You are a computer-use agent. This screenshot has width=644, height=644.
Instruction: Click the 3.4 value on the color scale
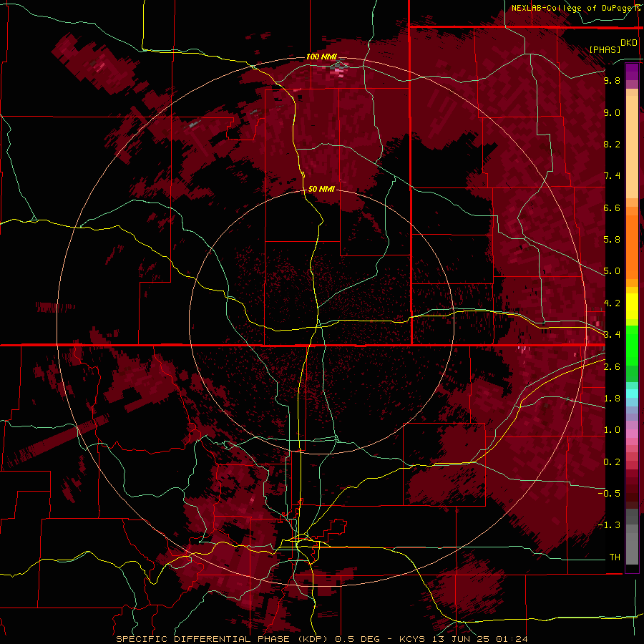pos(612,335)
